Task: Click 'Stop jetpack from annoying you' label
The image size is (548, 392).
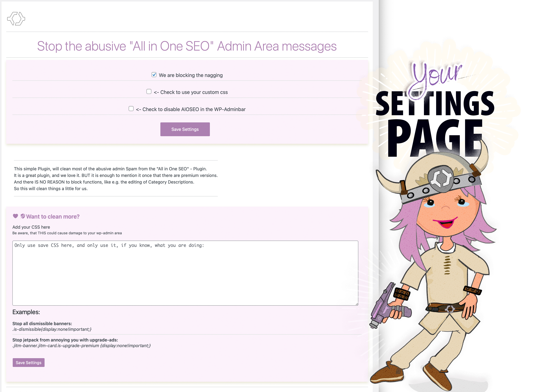Action: [x=65, y=340]
